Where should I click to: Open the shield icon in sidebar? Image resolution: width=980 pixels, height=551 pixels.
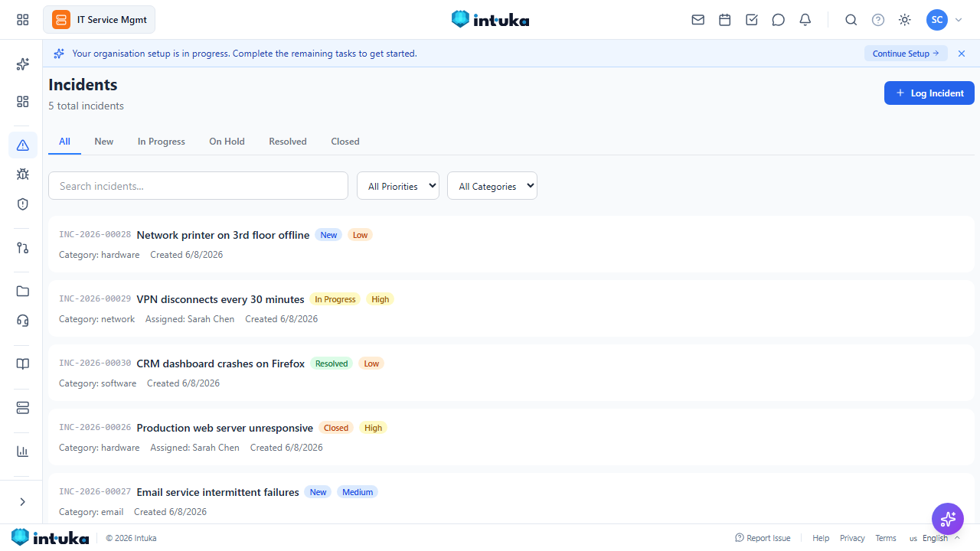pyautogui.click(x=23, y=204)
